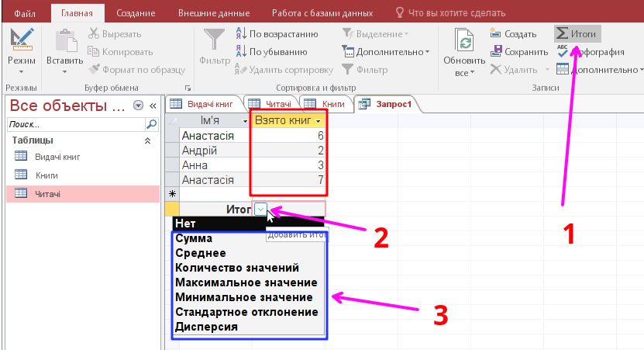Click Копировать in clipboard group
Viewport: 644px width, 350px height.
120,52
